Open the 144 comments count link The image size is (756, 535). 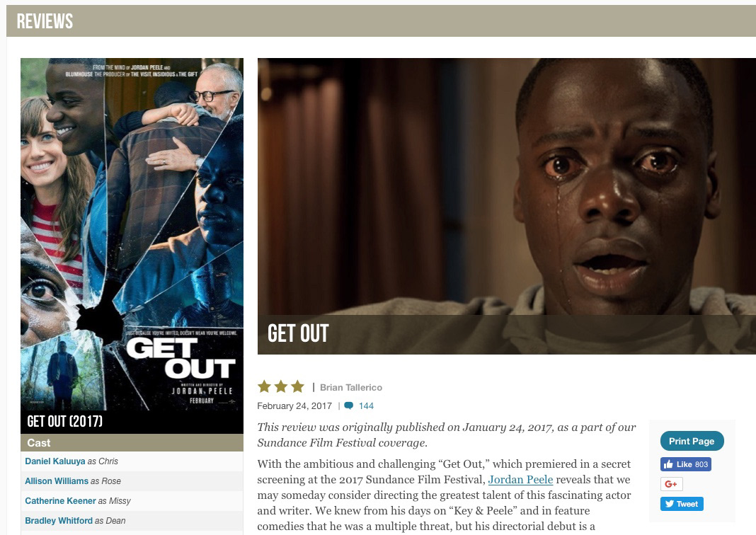[366, 405]
